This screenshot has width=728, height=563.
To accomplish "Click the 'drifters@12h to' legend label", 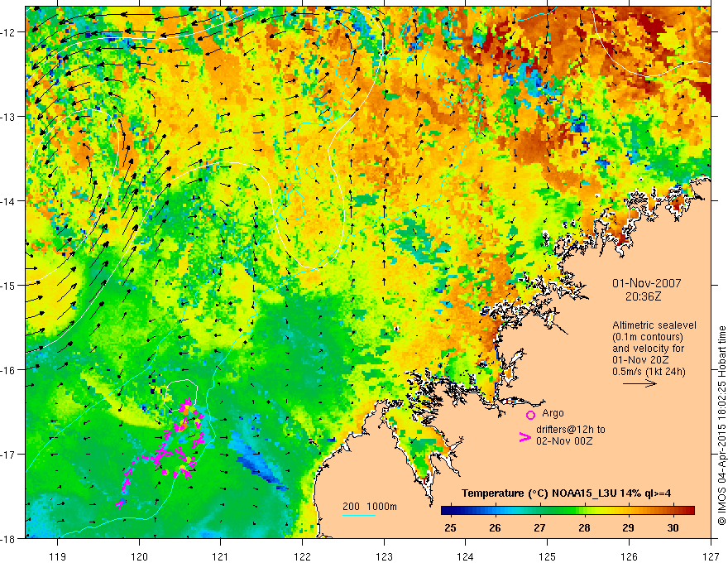I will click(x=571, y=430).
